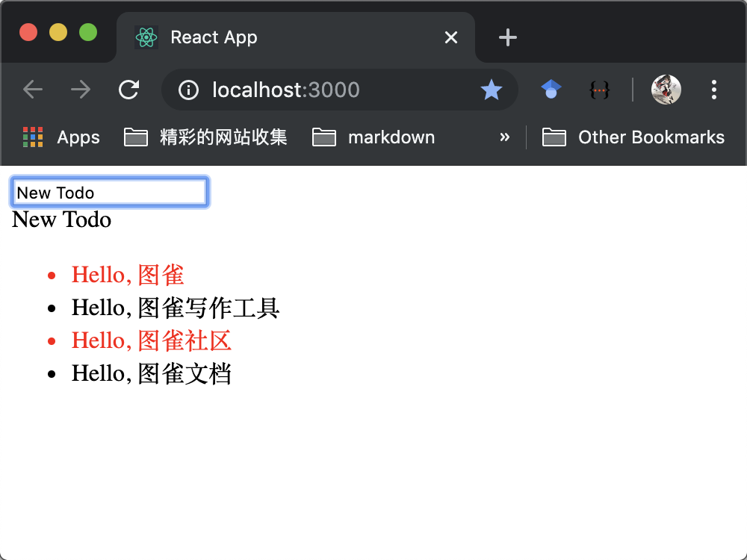747x560 pixels.
Task: Open the Other Bookmarks folder
Action: 633,137
